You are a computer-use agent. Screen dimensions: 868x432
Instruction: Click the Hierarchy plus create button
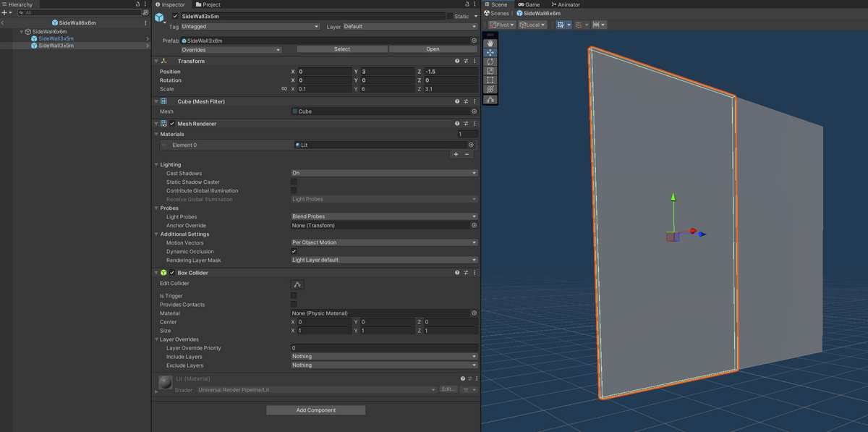tap(7, 13)
